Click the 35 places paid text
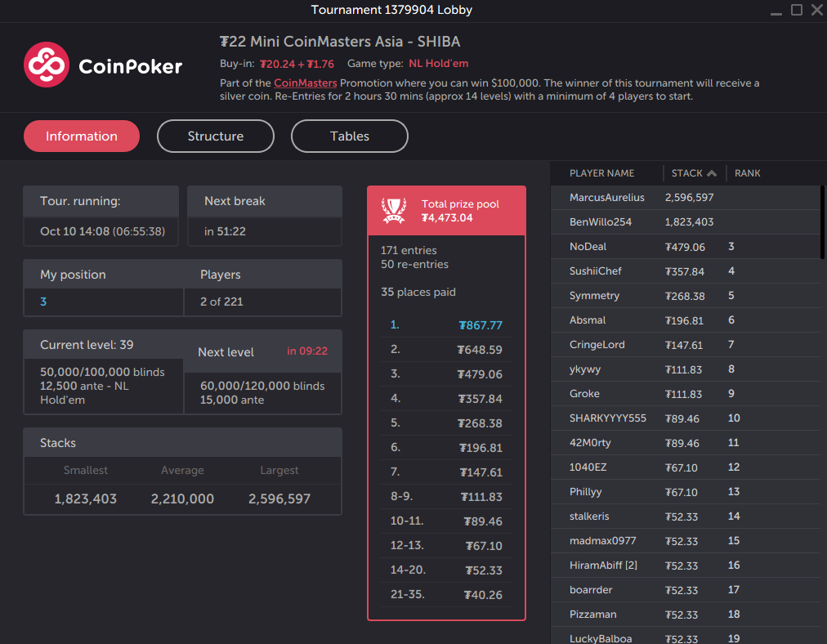827x644 pixels. [418, 293]
